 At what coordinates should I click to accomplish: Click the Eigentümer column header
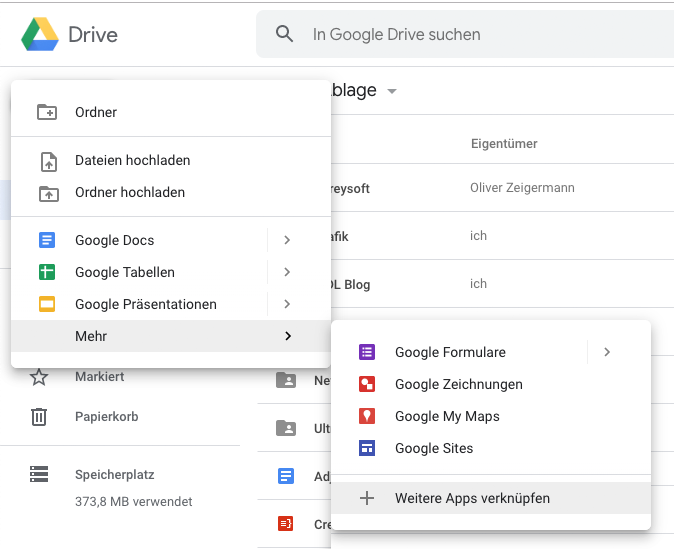pyautogui.click(x=504, y=144)
